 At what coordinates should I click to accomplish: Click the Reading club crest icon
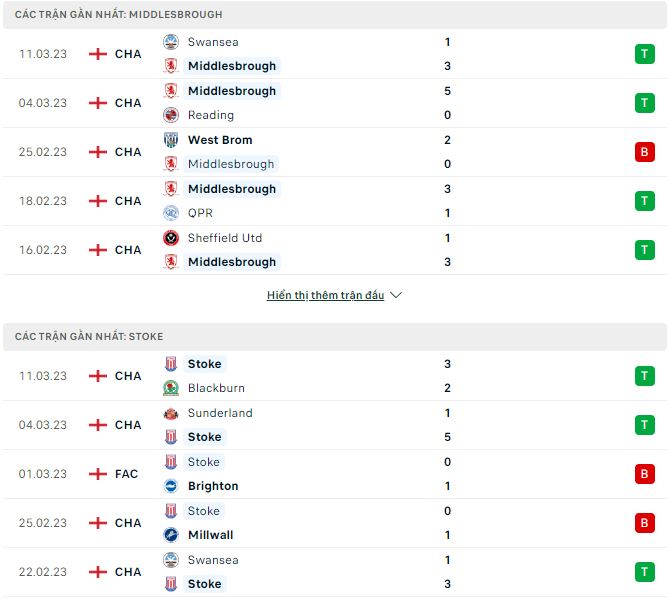coord(171,115)
